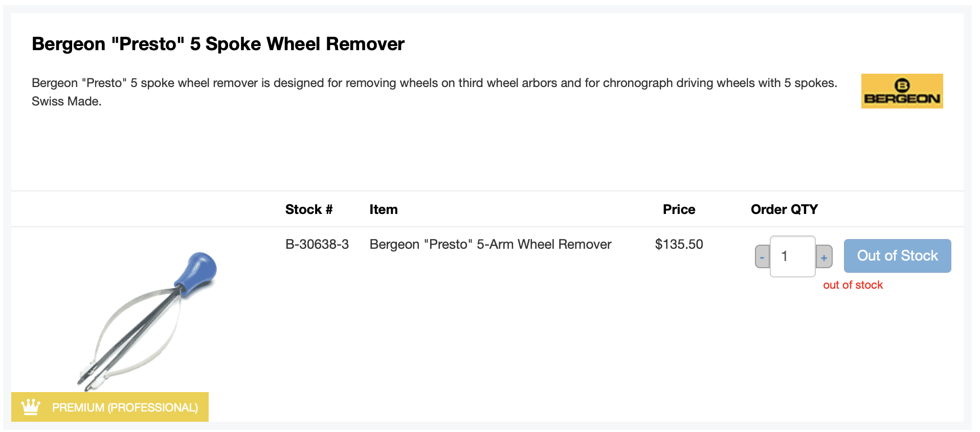Viewport: 980px width, 432px height.
Task: Click the Bergeon "Presto" 5 Spoke Wheel Remover title
Action: pos(218,44)
